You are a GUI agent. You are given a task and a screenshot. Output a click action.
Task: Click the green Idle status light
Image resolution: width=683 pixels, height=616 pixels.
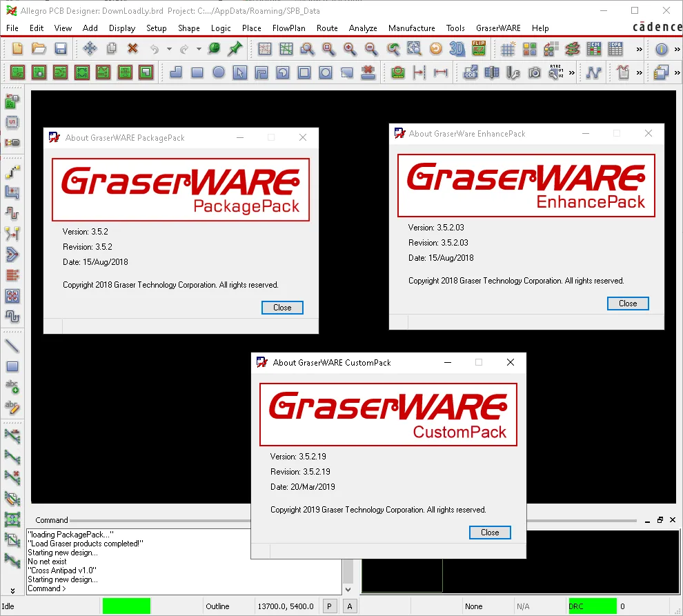click(x=126, y=606)
